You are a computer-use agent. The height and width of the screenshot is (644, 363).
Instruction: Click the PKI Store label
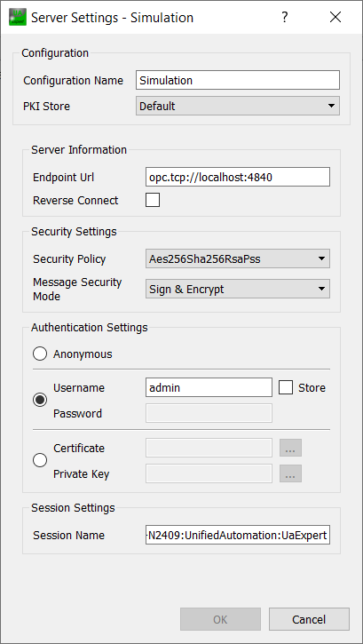[x=46, y=107]
